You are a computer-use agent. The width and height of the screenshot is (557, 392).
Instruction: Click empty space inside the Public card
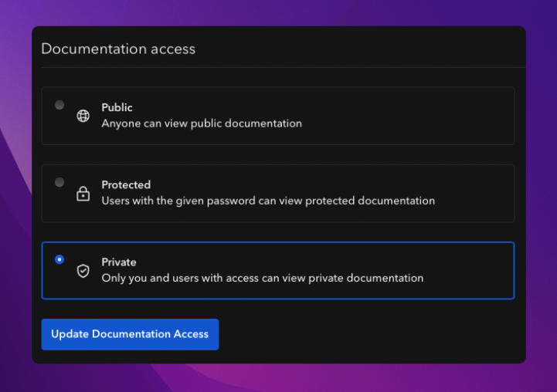pos(409,116)
